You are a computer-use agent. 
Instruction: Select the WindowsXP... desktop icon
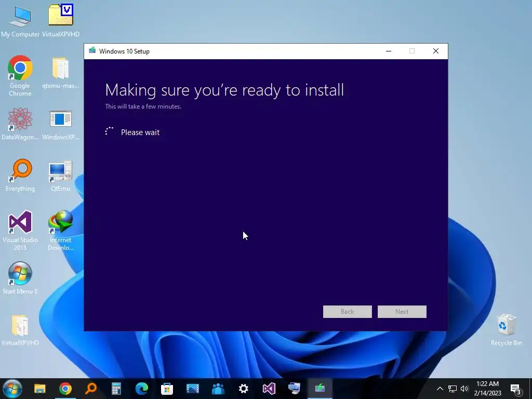click(61, 124)
